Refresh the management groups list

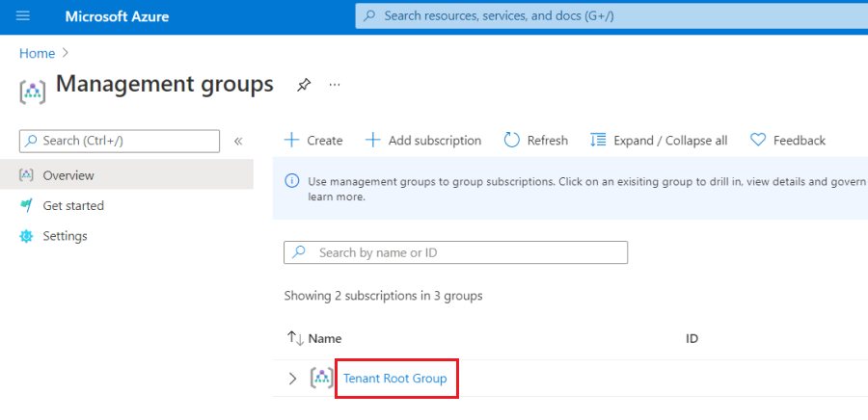pos(536,141)
